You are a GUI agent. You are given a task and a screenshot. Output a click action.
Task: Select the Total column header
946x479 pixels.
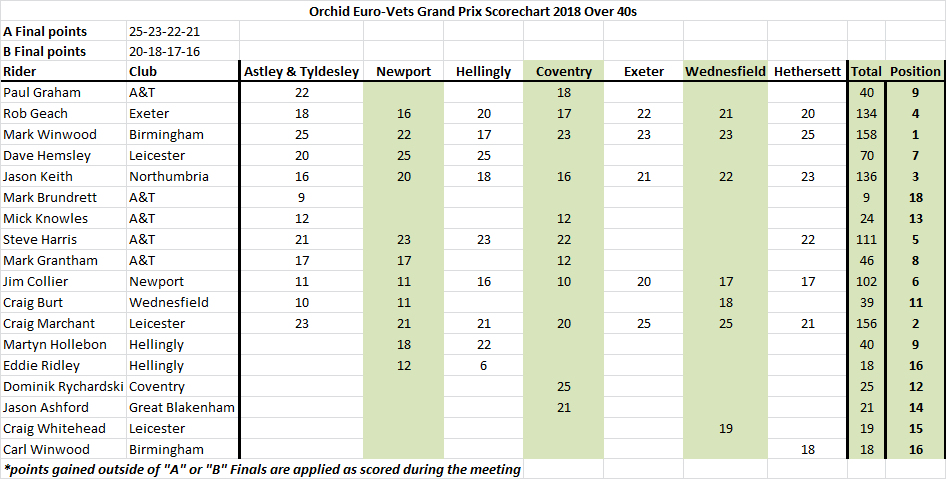(866, 72)
